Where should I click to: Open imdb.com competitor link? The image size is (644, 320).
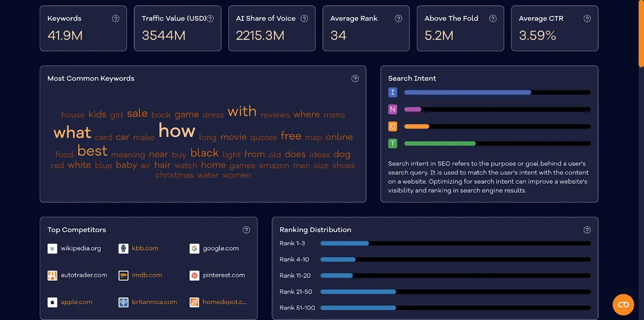tap(147, 275)
